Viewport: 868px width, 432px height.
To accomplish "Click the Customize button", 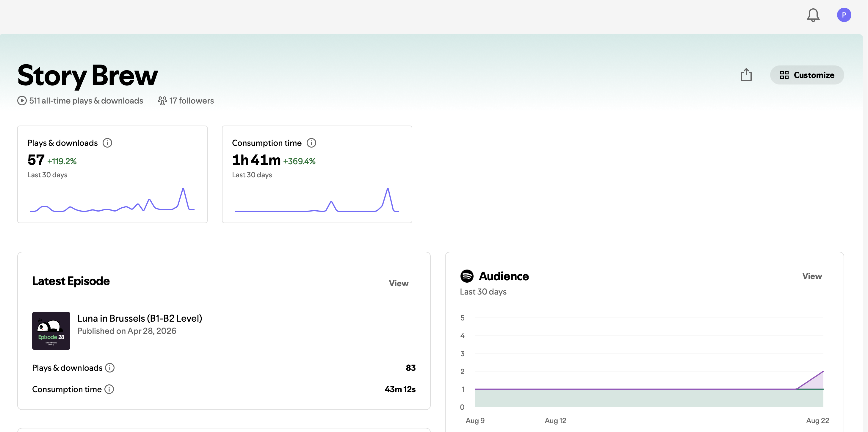I will point(807,75).
